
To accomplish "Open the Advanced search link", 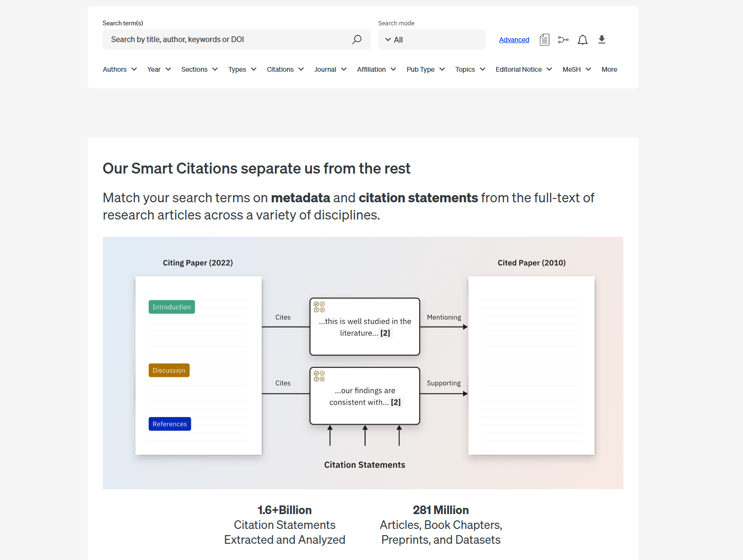I will point(514,40).
